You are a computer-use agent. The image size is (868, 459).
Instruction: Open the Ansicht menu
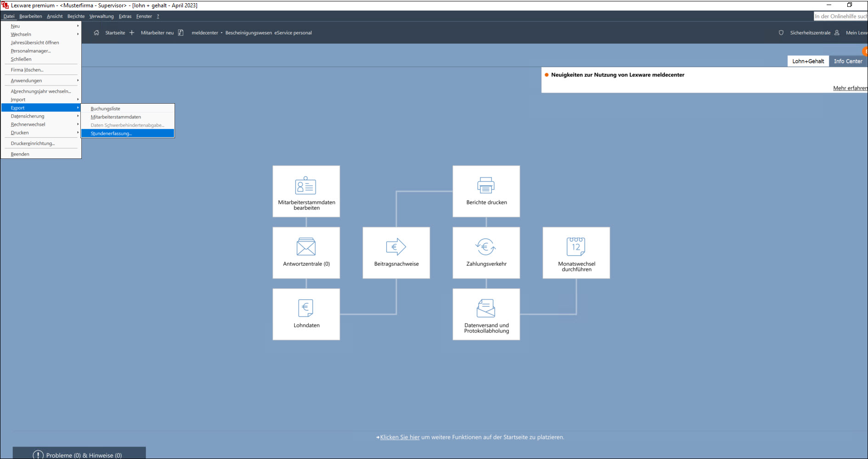55,16
